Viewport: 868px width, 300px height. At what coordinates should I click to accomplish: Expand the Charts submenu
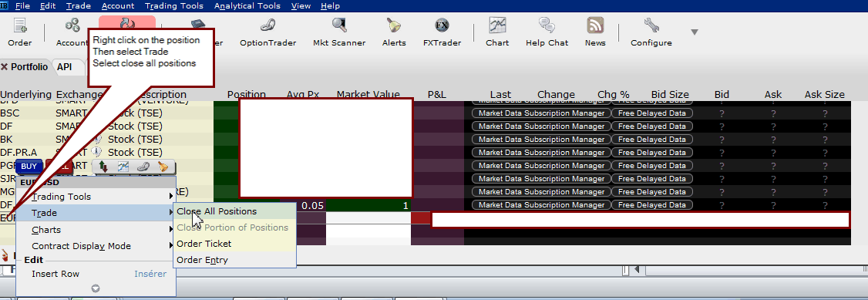pyautogui.click(x=170, y=230)
